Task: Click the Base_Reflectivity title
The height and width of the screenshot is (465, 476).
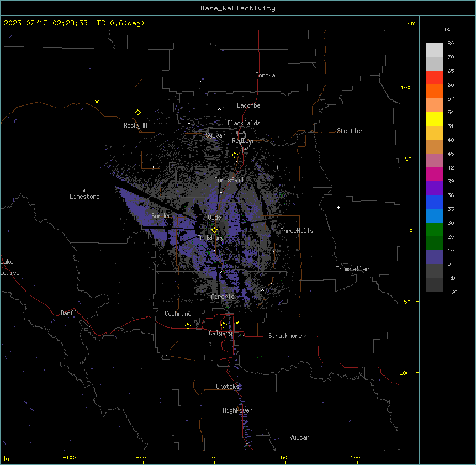Action: [238, 8]
